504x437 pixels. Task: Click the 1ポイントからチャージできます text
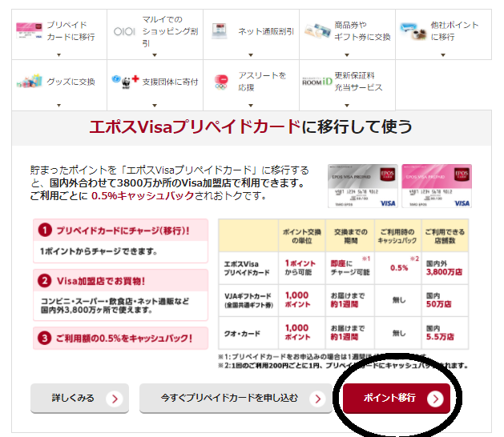(x=99, y=251)
